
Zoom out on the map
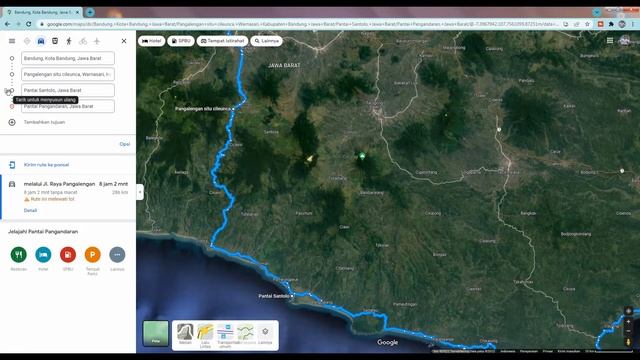pyautogui.click(x=629, y=331)
